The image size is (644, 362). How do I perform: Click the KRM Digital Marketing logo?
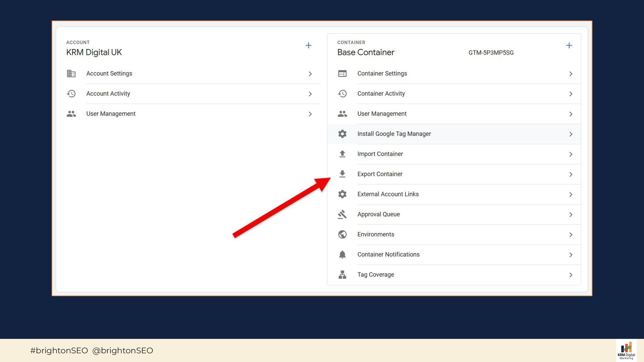[x=626, y=351]
